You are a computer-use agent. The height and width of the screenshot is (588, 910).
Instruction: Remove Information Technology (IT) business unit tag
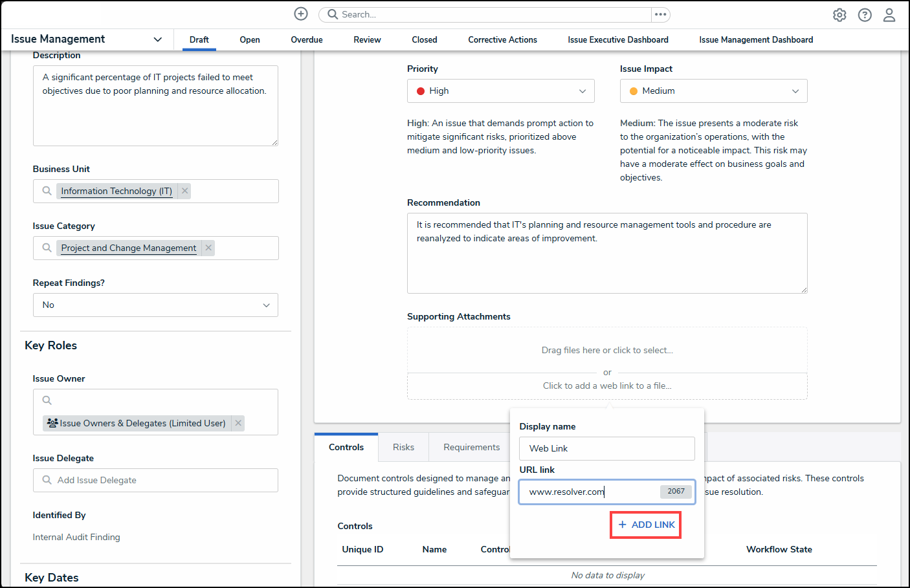pyautogui.click(x=185, y=191)
